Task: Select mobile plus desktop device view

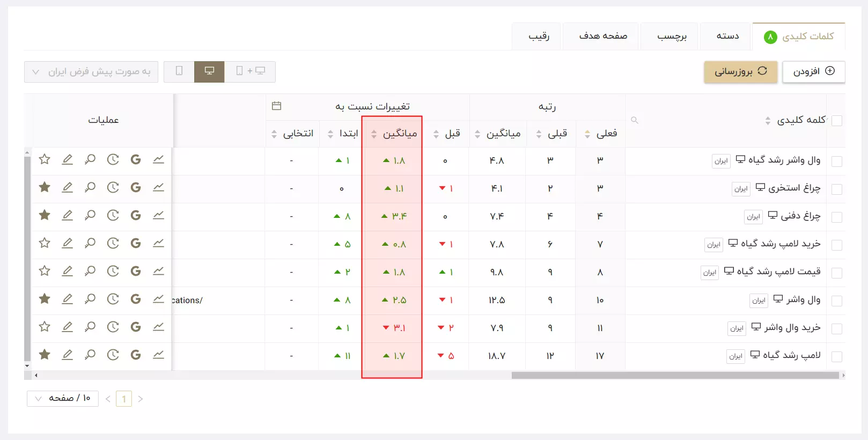Action: click(x=250, y=71)
